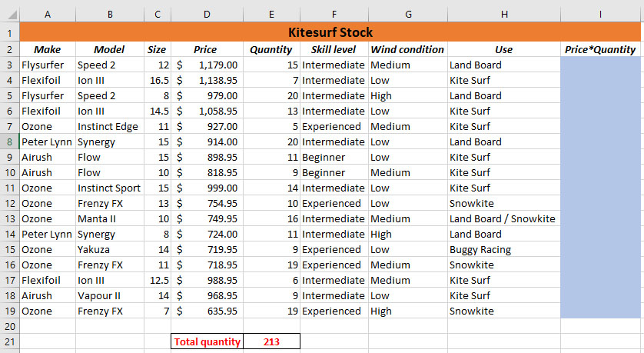
Task: Select the Skill level header cell
Action: click(x=334, y=49)
